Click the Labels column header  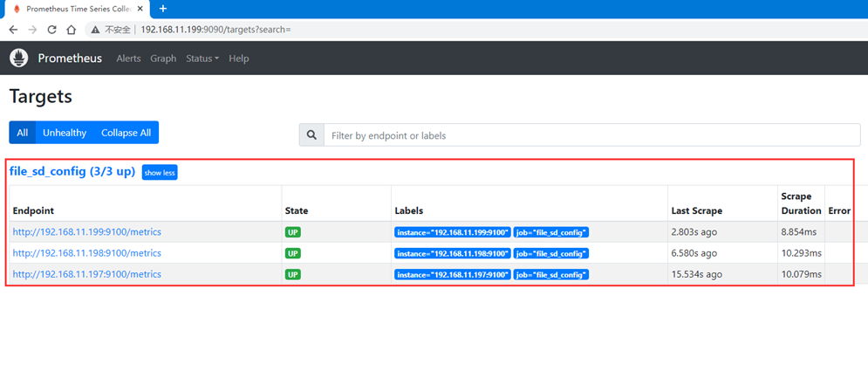tap(409, 211)
